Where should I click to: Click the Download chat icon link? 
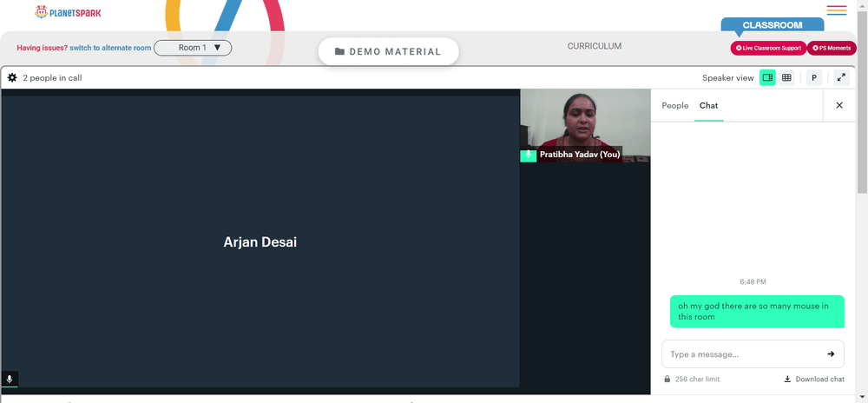(x=814, y=380)
